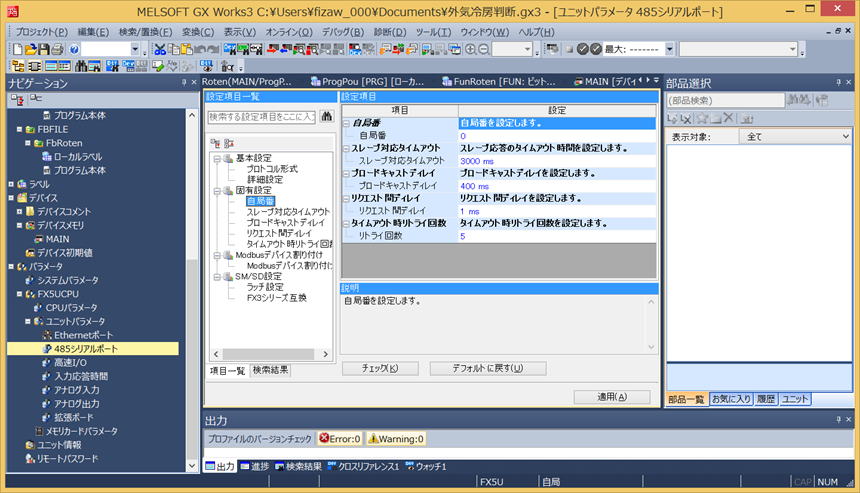Open プロジェクト(P) menu
The height and width of the screenshot is (493, 860).
[x=42, y=32]
